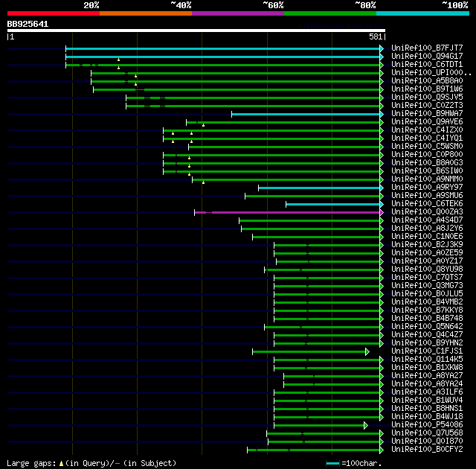476x469 pixels.
Task: Click the arrowhead ending the UniRef100_Q94G17 alignment
Action: click(x=382, y=57)
